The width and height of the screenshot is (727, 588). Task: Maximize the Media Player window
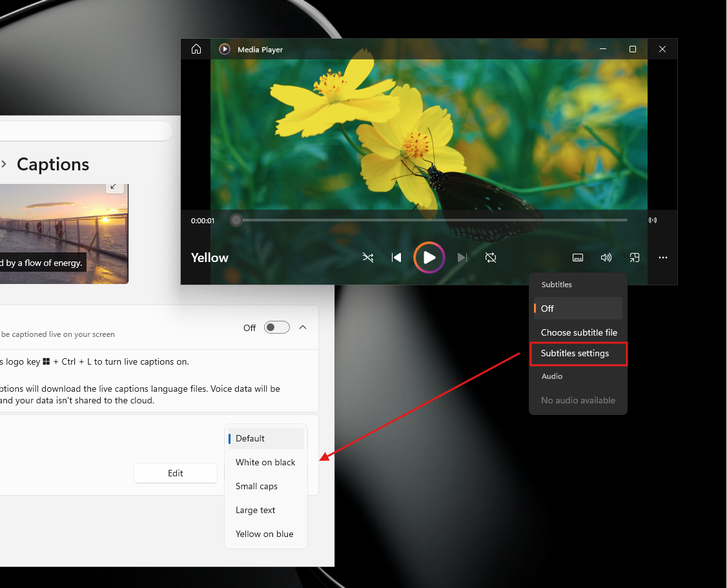(633, 49)
